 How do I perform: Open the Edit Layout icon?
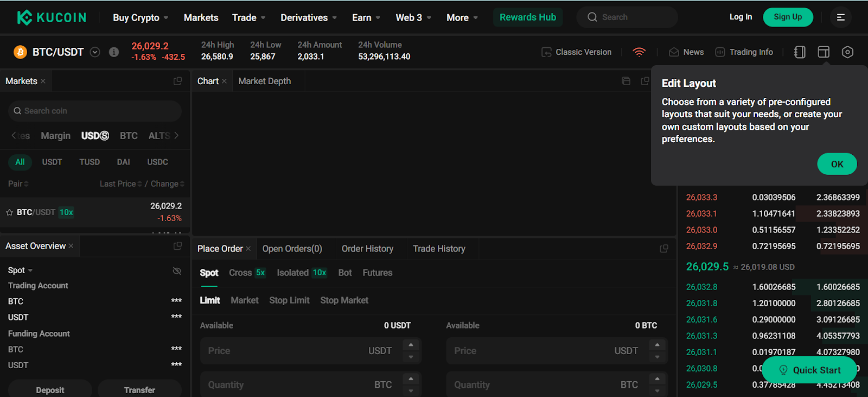click(824, 52)
